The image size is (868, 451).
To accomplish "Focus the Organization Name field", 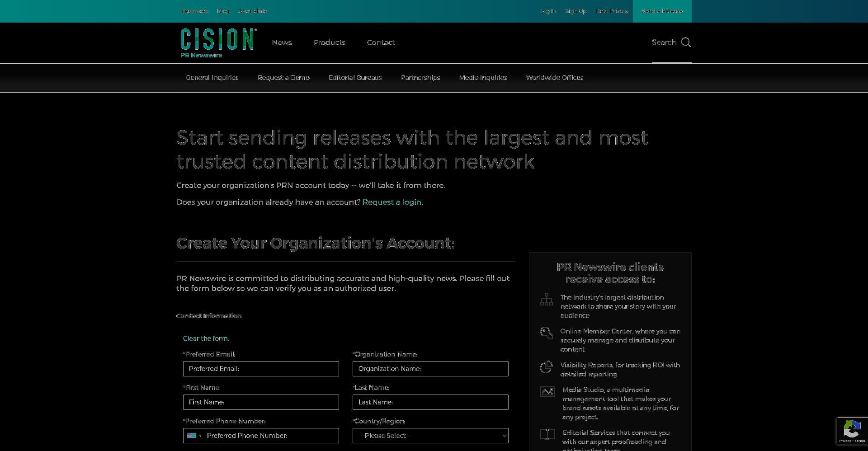I will (430, 369).
